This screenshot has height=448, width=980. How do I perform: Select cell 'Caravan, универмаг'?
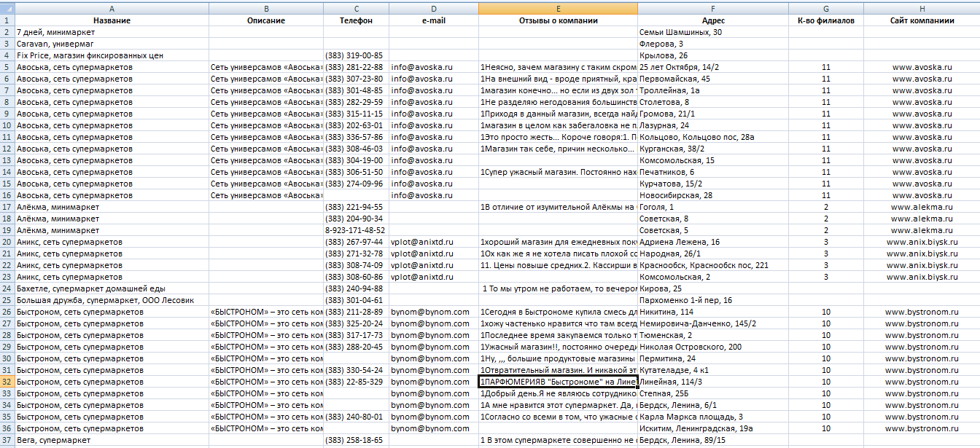(112, 44)
